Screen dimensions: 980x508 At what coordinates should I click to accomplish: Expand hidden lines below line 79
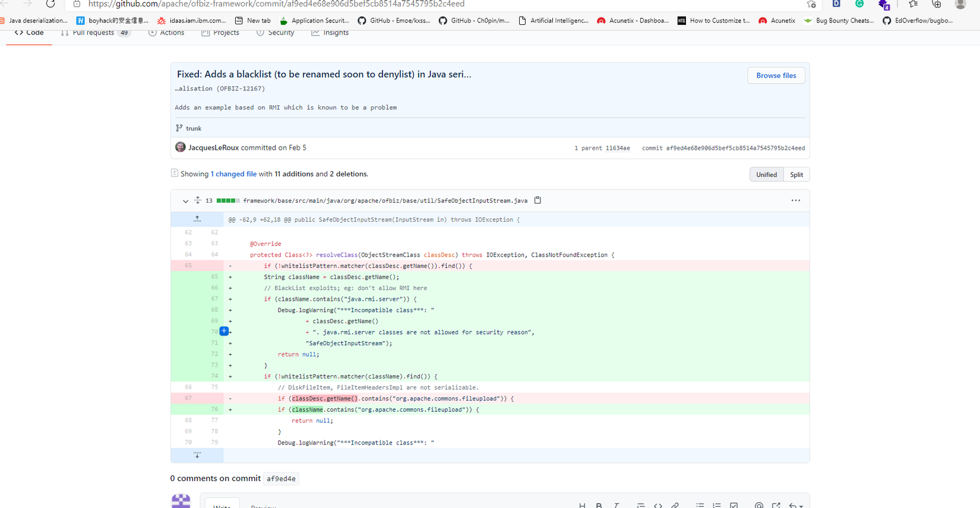point(197,455)
